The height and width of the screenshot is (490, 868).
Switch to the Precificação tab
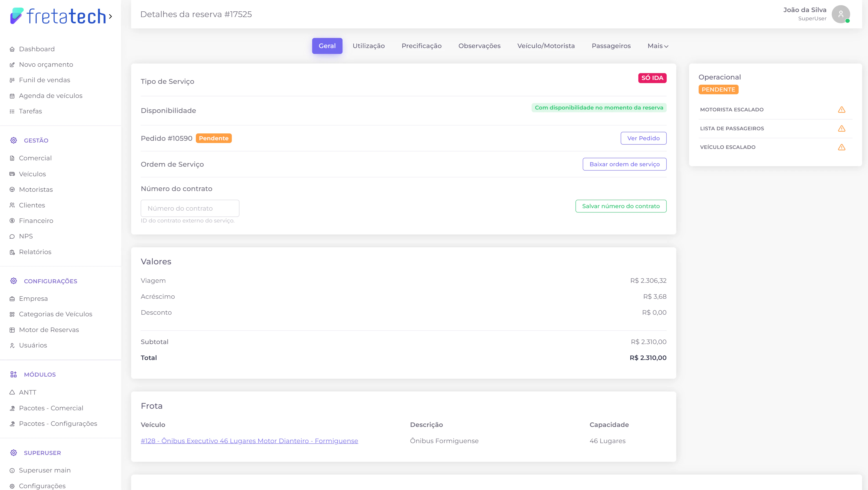pos(421,46)
